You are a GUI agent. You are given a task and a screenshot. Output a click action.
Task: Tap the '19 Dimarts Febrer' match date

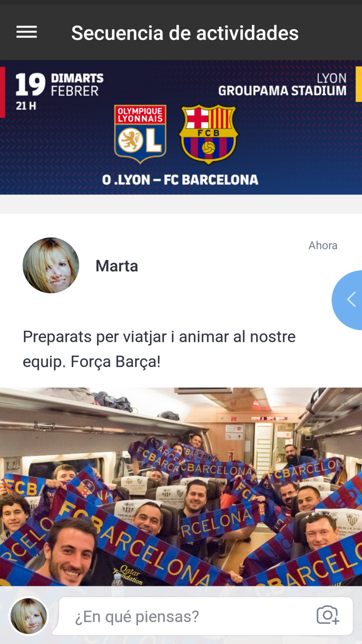pos(59,84)
